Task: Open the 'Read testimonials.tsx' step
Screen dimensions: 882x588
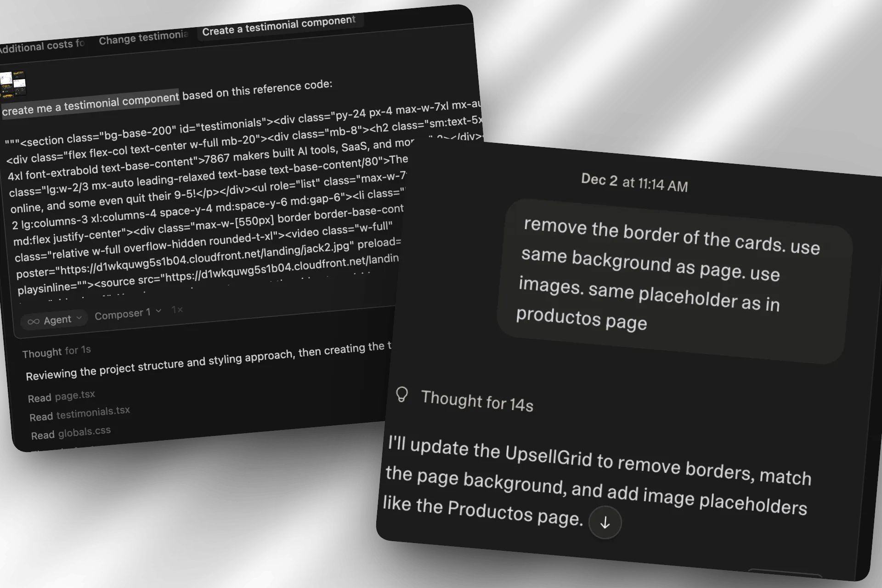Action: 79,413
